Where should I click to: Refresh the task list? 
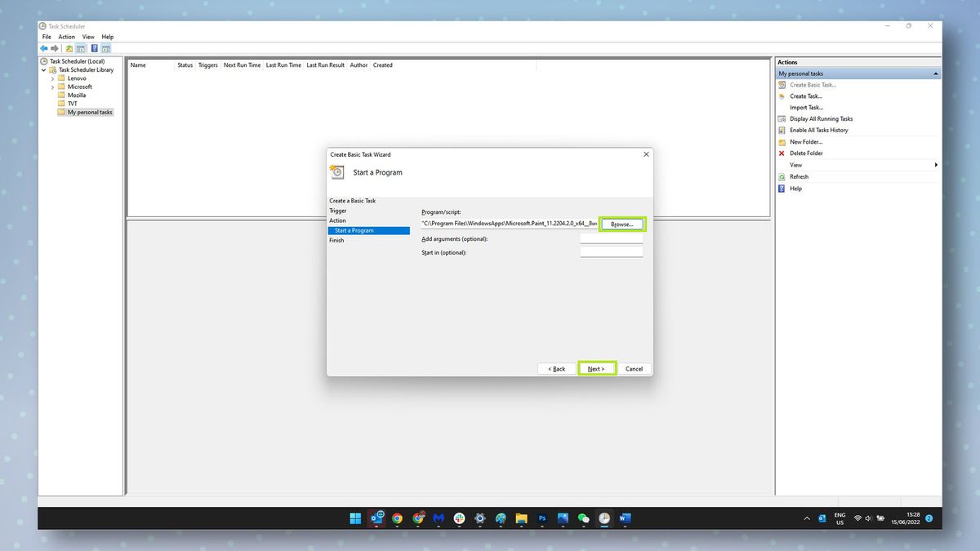click(x=798, y=176)
